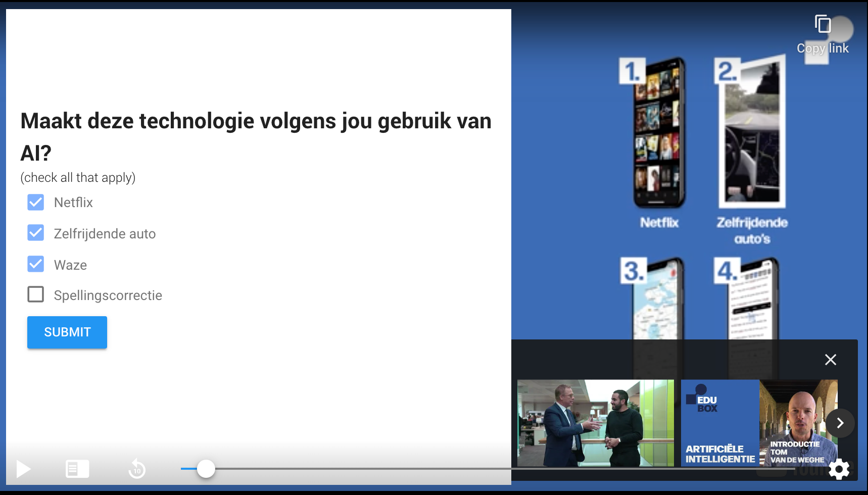Show next suggested videos with chevron
The image size is (868, 495).
(840, 423)
